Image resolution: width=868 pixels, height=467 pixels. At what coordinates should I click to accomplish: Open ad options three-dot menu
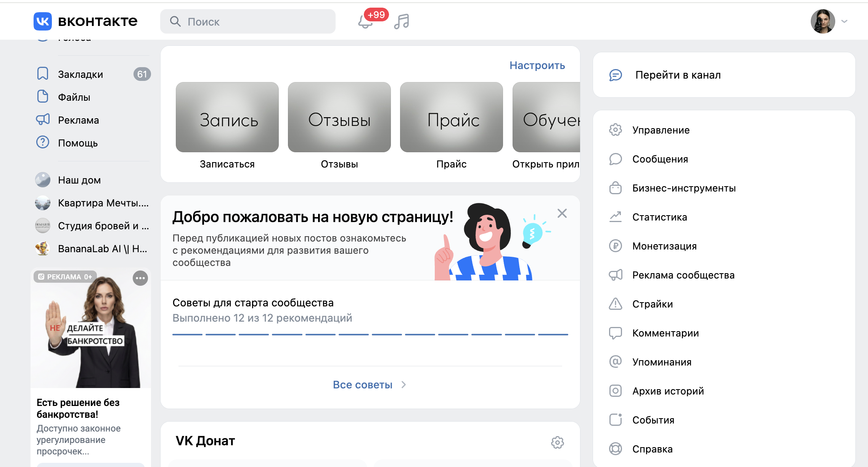pos(140,278)
